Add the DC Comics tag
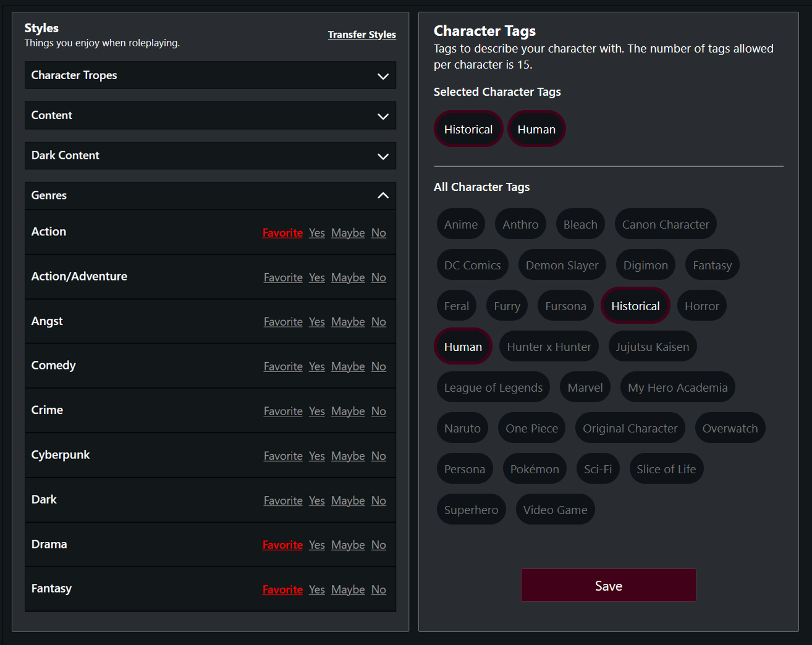The image size is (812, 645). point(473,265)
